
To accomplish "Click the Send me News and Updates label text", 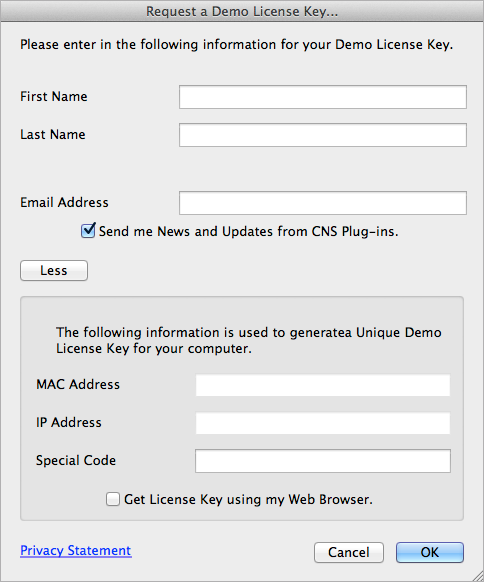I will point(248,232).
